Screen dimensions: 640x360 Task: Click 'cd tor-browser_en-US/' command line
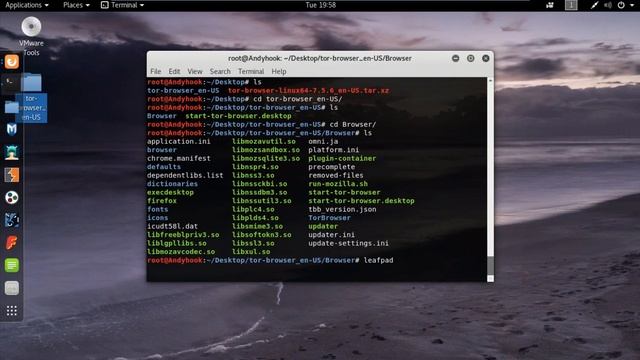coord(298,99)
